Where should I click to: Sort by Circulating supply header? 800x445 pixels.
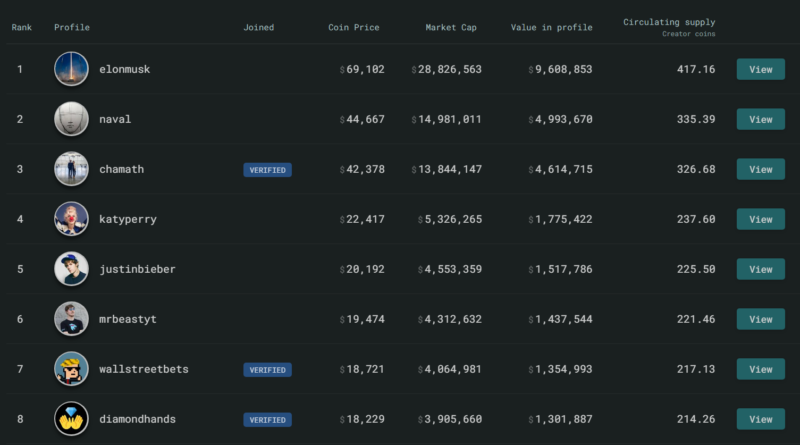click(x=669, y=22)
